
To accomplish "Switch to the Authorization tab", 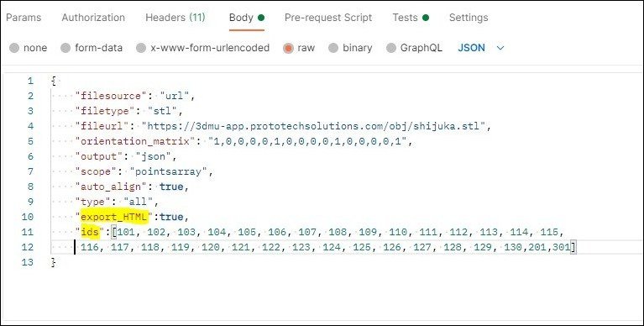I will [x=93, y=18].
